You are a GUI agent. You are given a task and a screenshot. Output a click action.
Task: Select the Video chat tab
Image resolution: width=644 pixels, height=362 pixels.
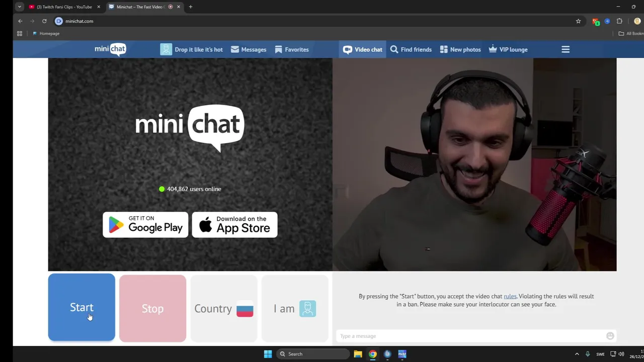(363, 49)
